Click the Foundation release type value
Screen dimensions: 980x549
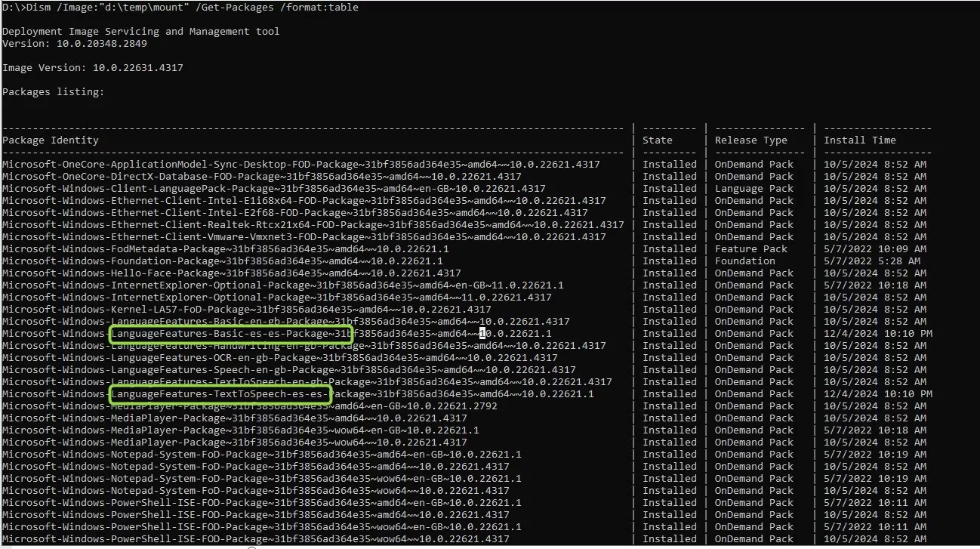coord(744,261)
